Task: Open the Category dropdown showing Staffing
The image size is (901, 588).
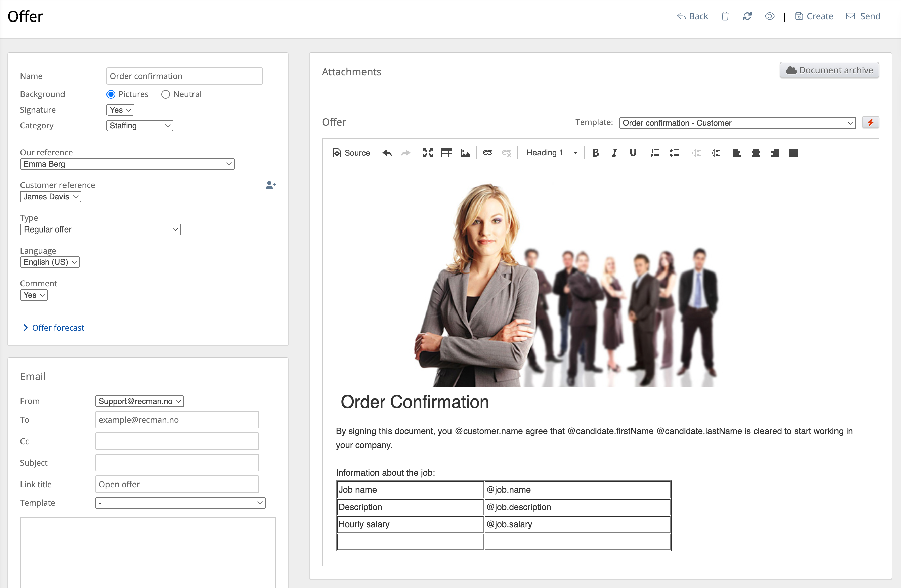Action: pos(140,126)
